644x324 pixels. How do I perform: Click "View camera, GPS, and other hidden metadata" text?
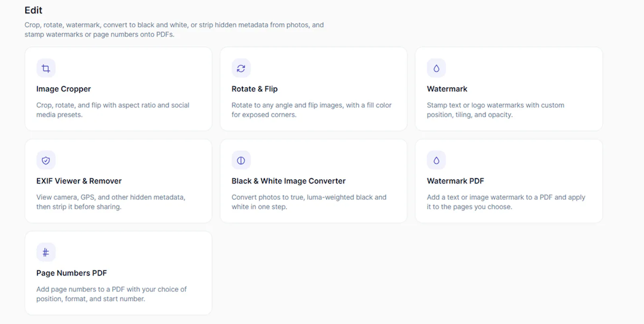[x=111, y=202]
